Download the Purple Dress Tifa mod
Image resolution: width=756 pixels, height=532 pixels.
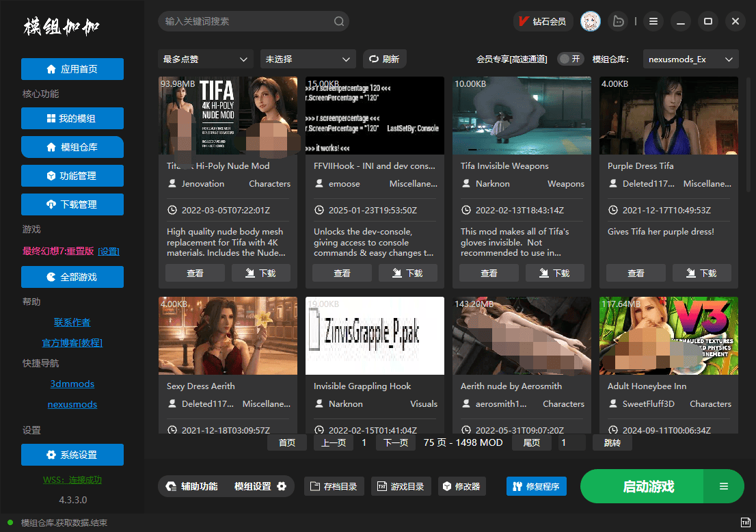[701, 273]
